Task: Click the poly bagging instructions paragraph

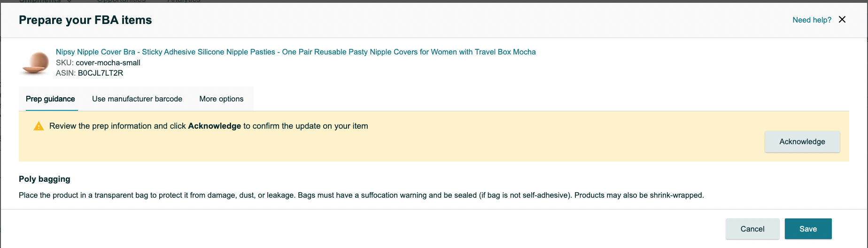Action: tap(361, 195)
